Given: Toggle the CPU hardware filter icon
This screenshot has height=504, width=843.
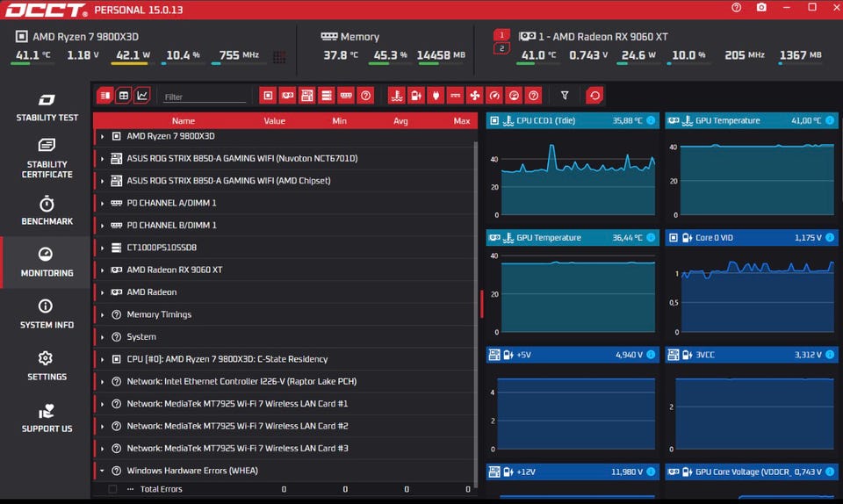Looking at the screenshot, I should coord(268,96).
